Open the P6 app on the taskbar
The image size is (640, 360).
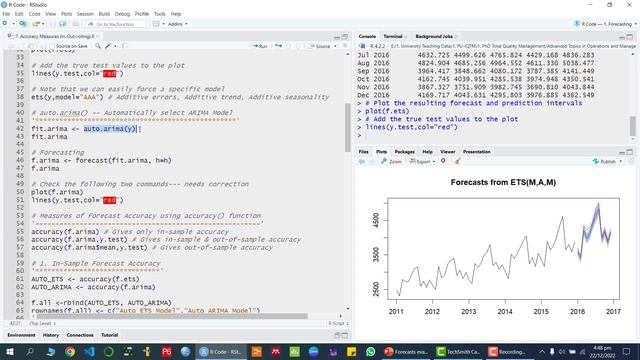[x=167, y=351]
